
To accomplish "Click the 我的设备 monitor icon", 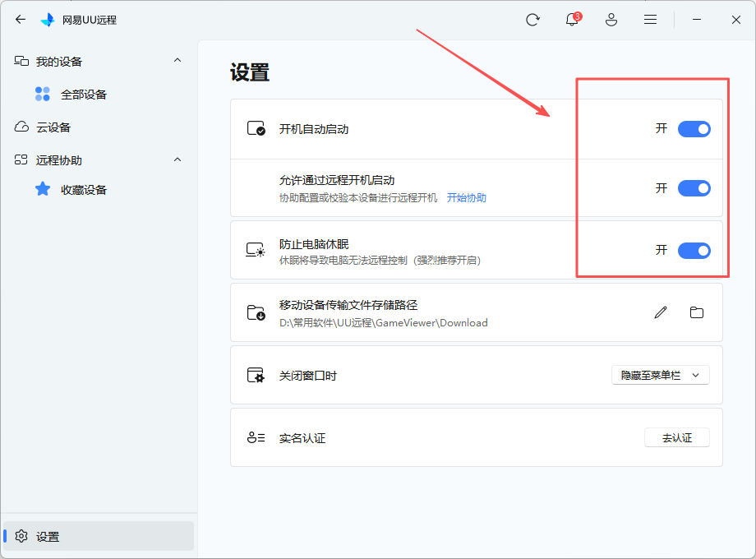I will [21, 61].
